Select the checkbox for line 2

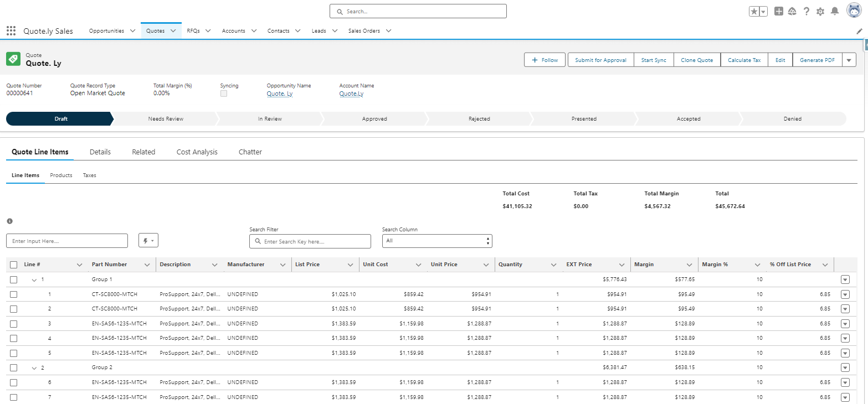pyautogui.click(x=14, y=309)
